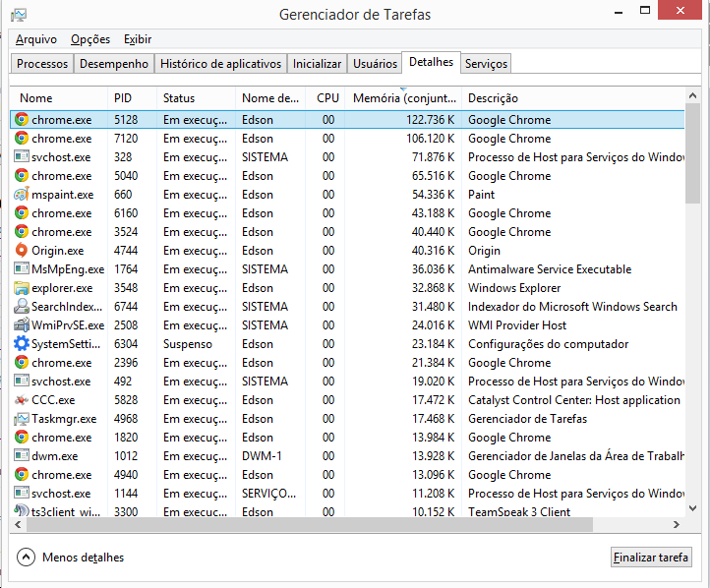Screen dimensions: 710x588
Task: Click the Chrome icon for PID 2396
Action: (x=22, y=363)
